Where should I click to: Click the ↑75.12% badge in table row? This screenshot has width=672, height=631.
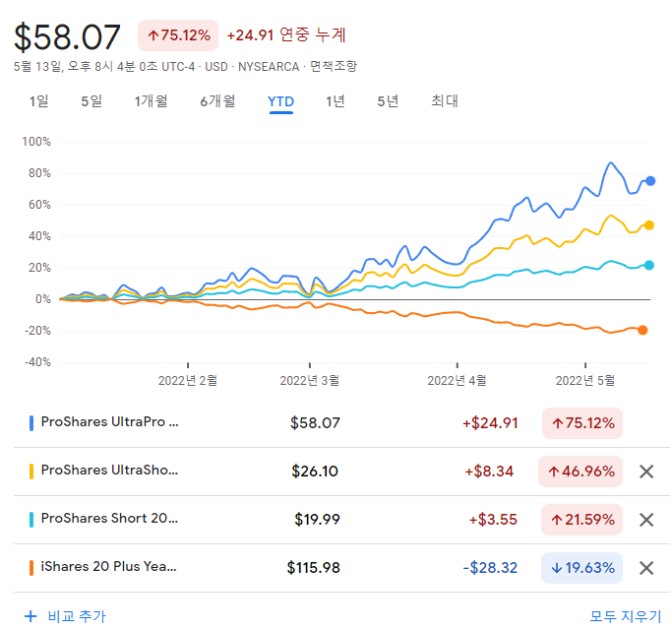(x=582, y=423)
